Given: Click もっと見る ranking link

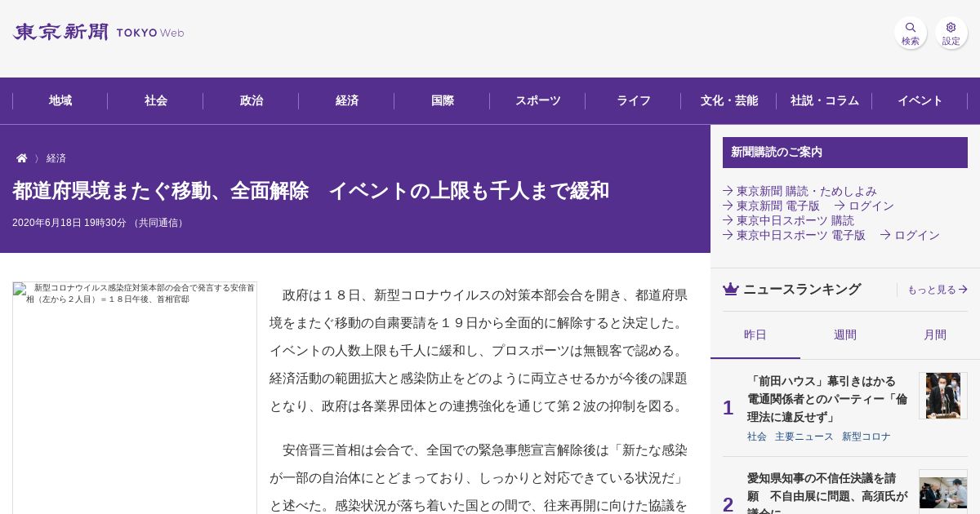Looking at the screenshot, I should 938,290.
